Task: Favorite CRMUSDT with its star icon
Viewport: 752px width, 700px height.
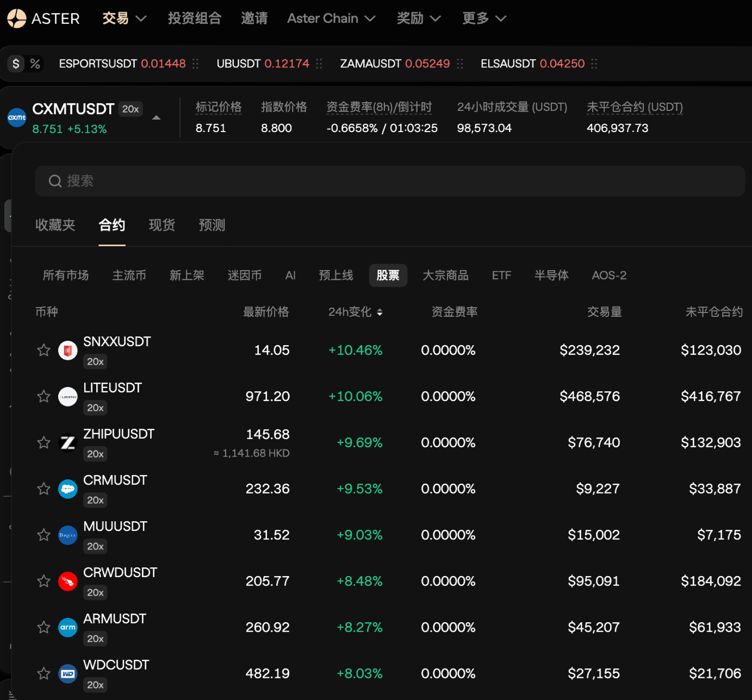Action: [x=44, y=489]
